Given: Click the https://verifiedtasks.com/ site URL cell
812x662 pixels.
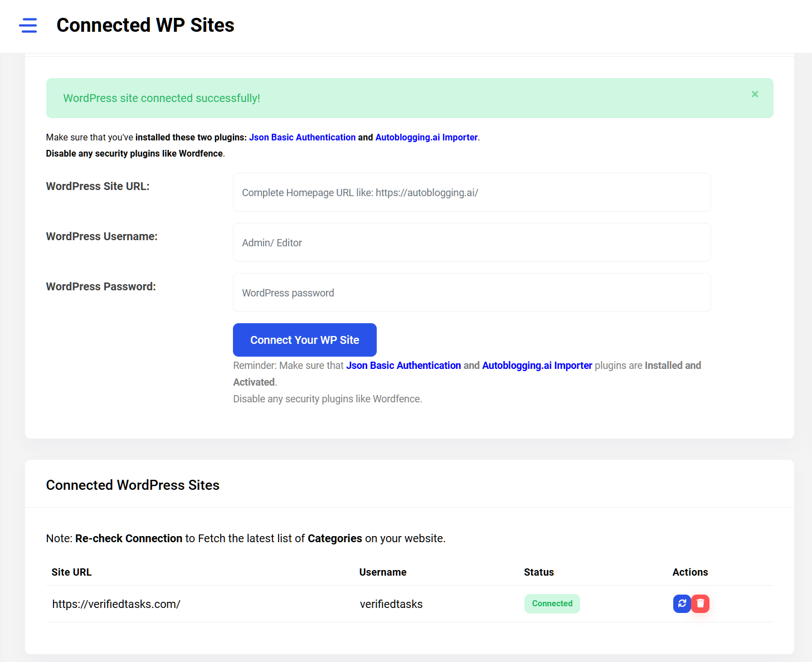Looking at the screenshot, I should pyautogui.click(x=116, y=604).
